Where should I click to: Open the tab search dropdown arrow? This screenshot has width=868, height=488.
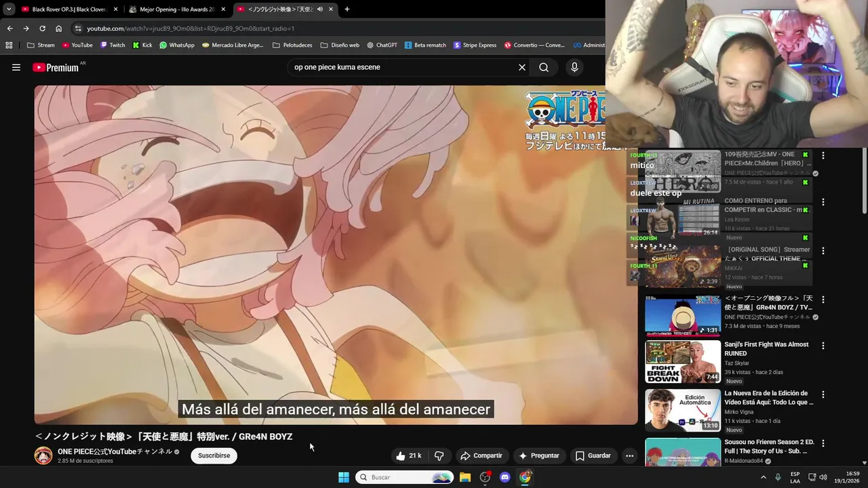coord(9,9)
